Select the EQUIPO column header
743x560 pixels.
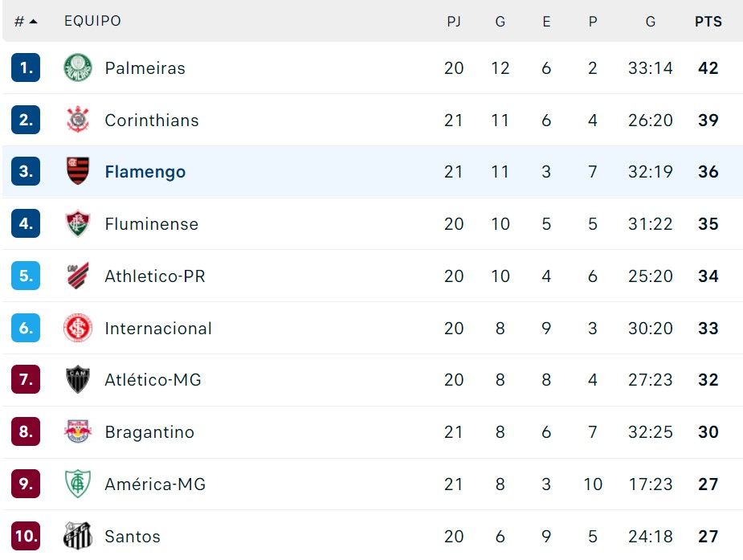tap(93, 21)
